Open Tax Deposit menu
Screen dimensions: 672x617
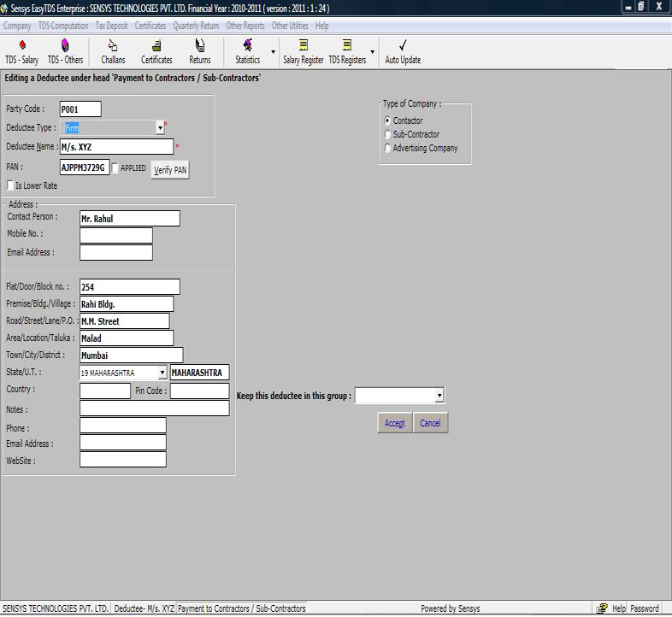click(111, 26)
